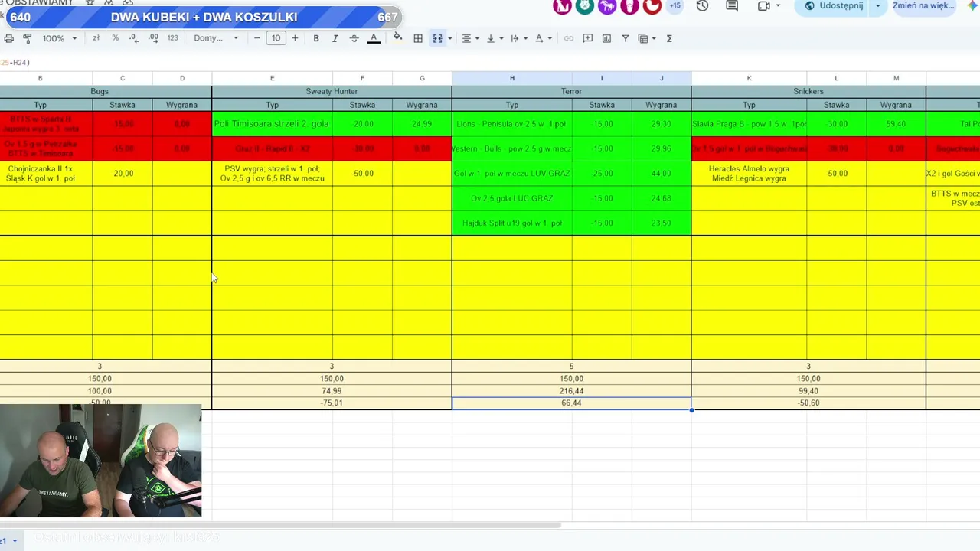
Task: Click the font size field showing 10
Action: 276,38
